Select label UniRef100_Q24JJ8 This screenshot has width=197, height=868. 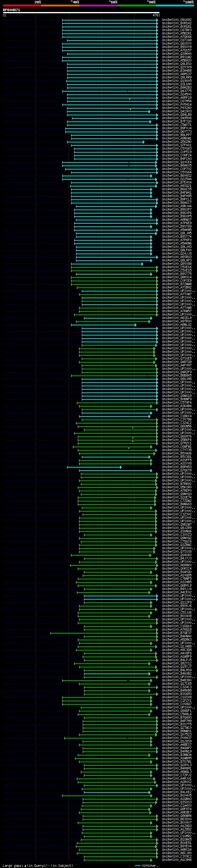click(x=177, y=253)
